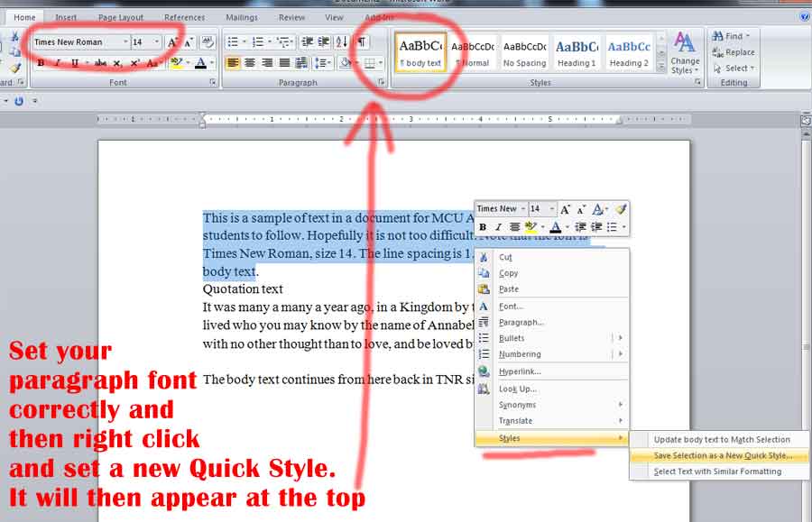Open the Change Styles icon in Styles group
The height and width of the screenshot is (522, 812).
coord(684,54)
